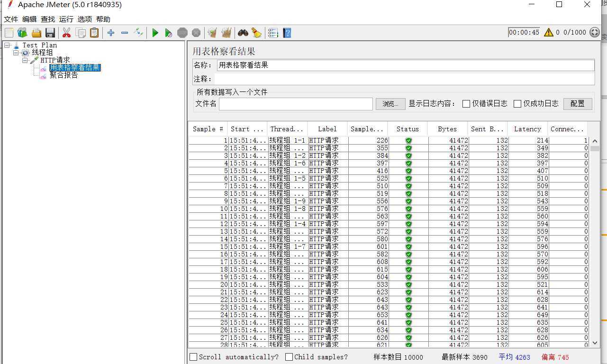Click the yellow warning triangle icon
This screenshot has height=364, width=607.
(549, 32)
